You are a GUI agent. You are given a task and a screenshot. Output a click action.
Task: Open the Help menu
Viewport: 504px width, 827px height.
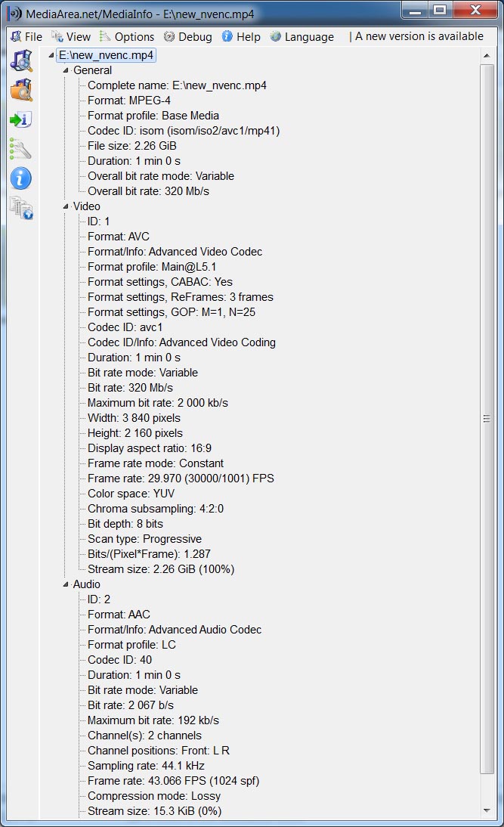tap(241, 37)
